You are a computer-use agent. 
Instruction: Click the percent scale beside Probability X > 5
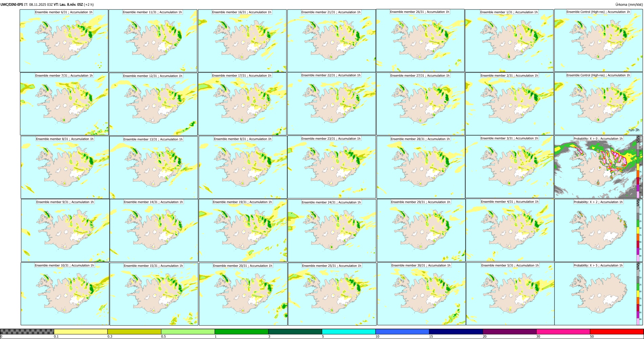pos(640,294)
